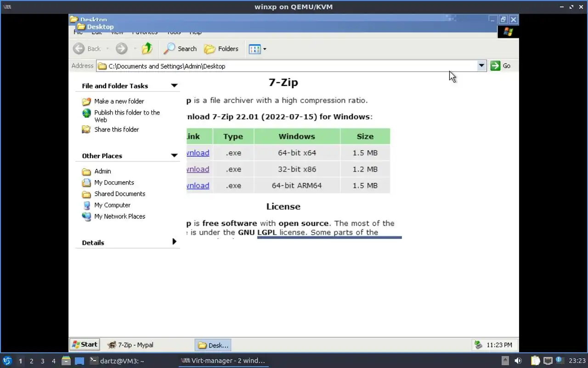This screenshot has width=588, height=368.
Task: Click the XP system tray hardware icon
Action: [478, 345]
